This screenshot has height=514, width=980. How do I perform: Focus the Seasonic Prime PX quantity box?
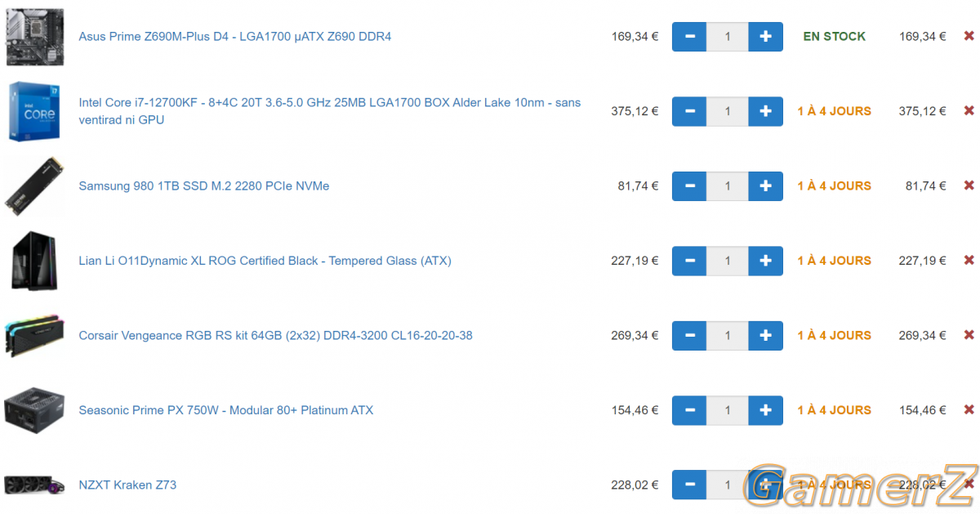(728, 410)
